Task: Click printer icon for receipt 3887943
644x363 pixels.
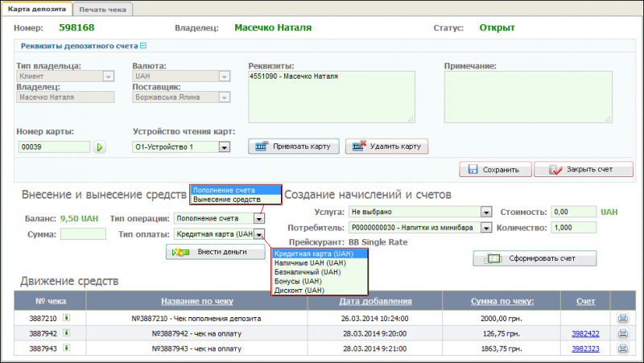Action: pos(622,349)
